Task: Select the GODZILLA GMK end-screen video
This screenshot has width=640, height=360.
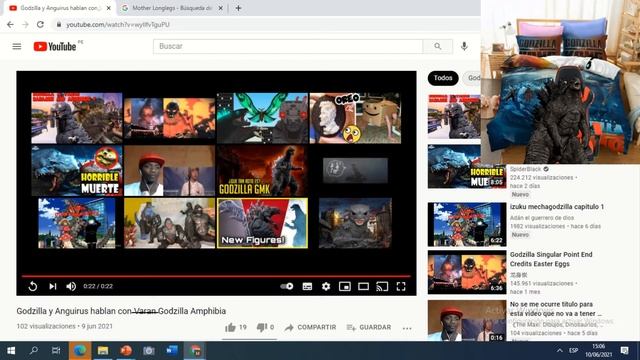Action: 262,171
